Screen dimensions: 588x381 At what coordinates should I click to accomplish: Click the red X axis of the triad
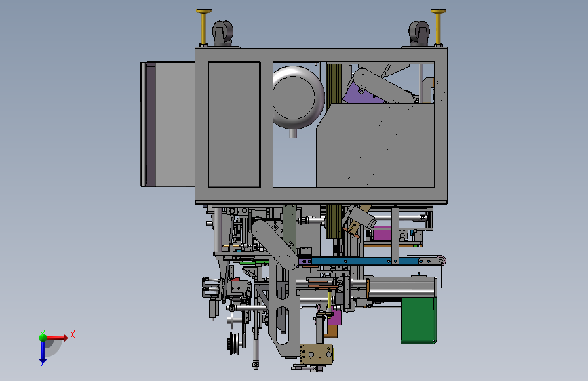point(58,338)
